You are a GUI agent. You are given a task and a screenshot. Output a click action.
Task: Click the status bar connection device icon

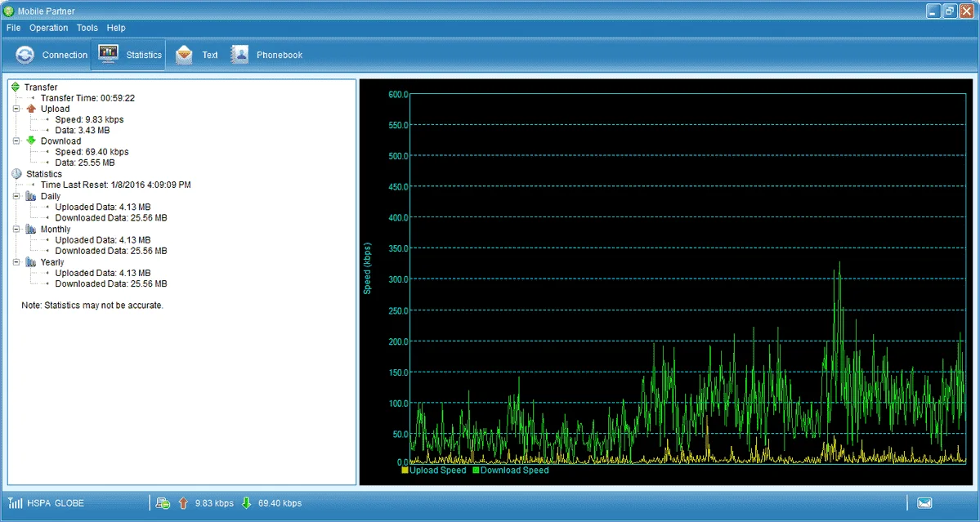(163, 502)
